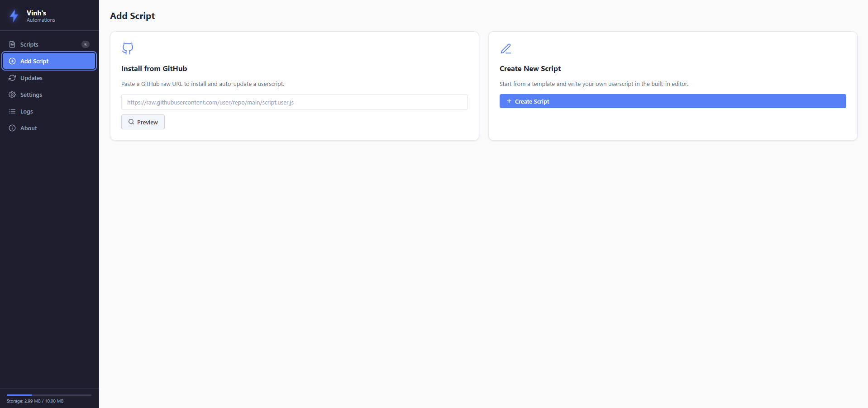Go to the Updates section

(49, 78)
